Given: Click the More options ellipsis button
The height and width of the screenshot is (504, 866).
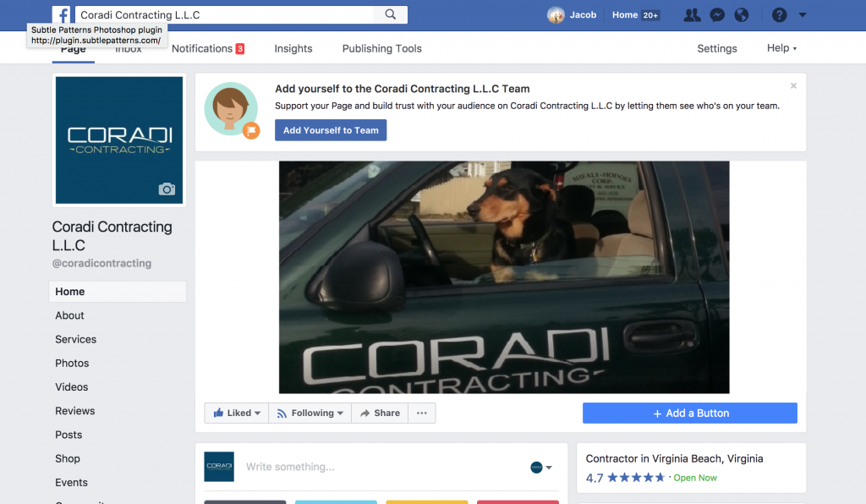Looking at the screenshot, I should (422, 413).
